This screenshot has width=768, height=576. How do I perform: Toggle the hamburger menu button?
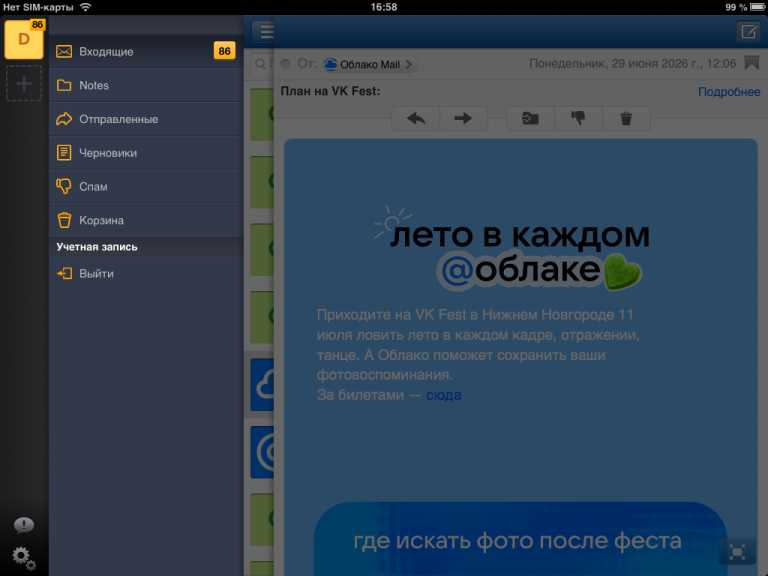pyautogui.click(x=266, y=31)
